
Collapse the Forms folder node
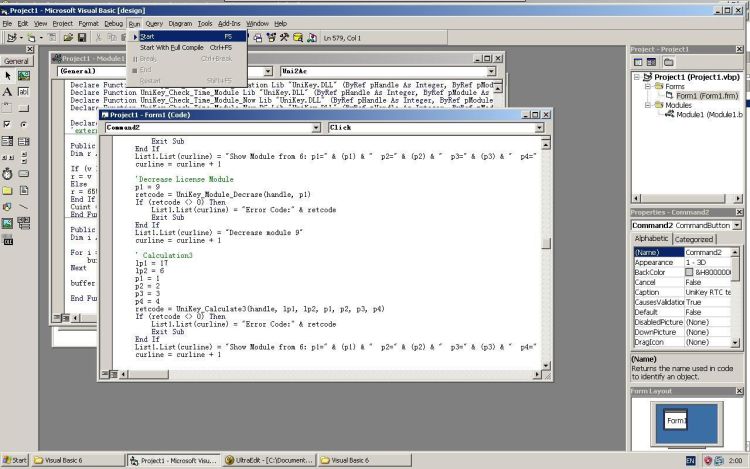(x=648, y=87)
